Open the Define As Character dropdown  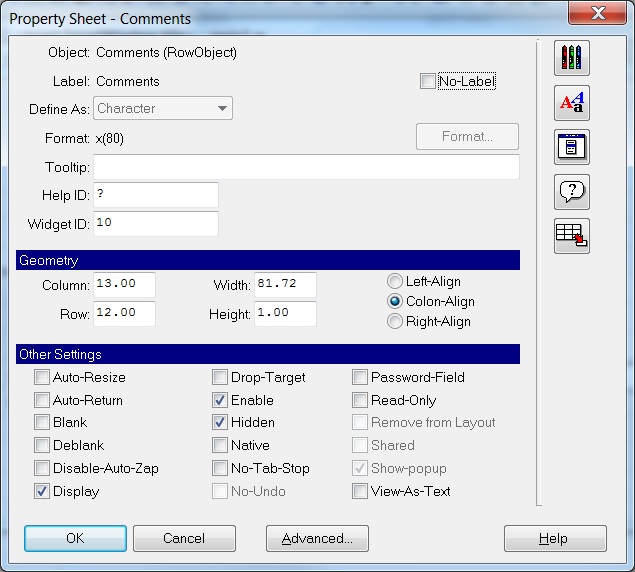coord(163,108)
